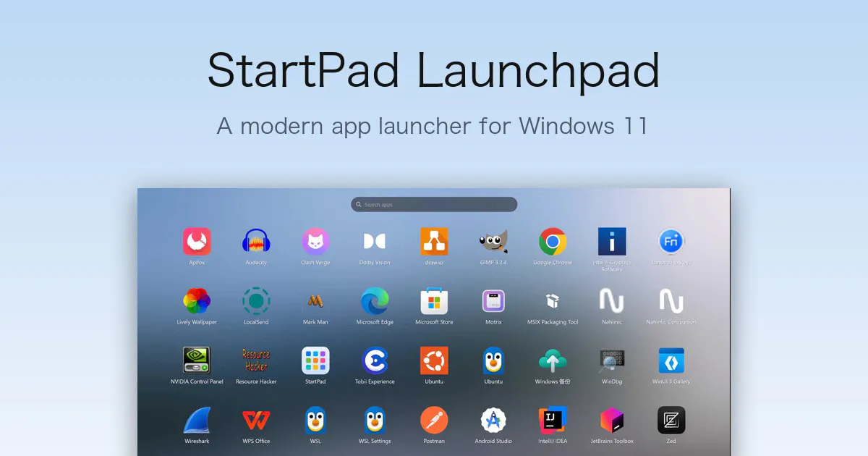This screenshot has width=868, height=456.
Task: Open the Nahimic app icon
Action: 612,300
